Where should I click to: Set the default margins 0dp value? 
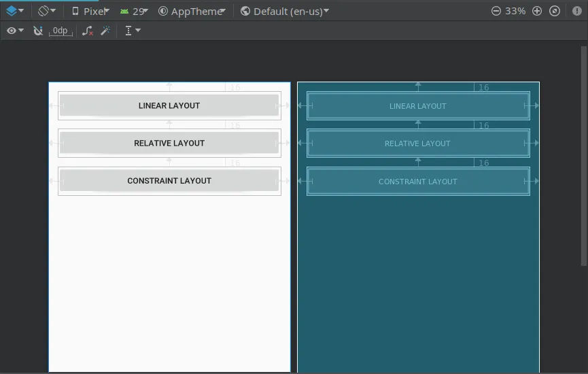click(x=60, y=31)
